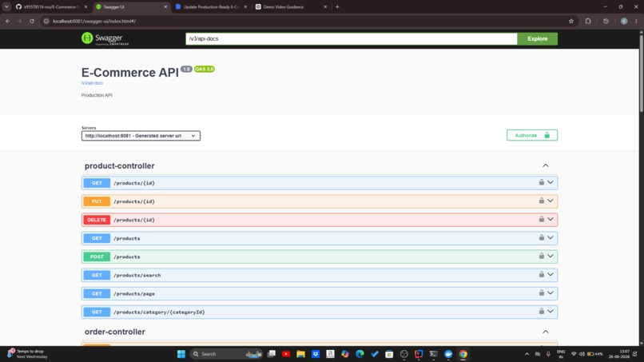
Task: Expand GET /products operation chevron
Action: (551, 237)
